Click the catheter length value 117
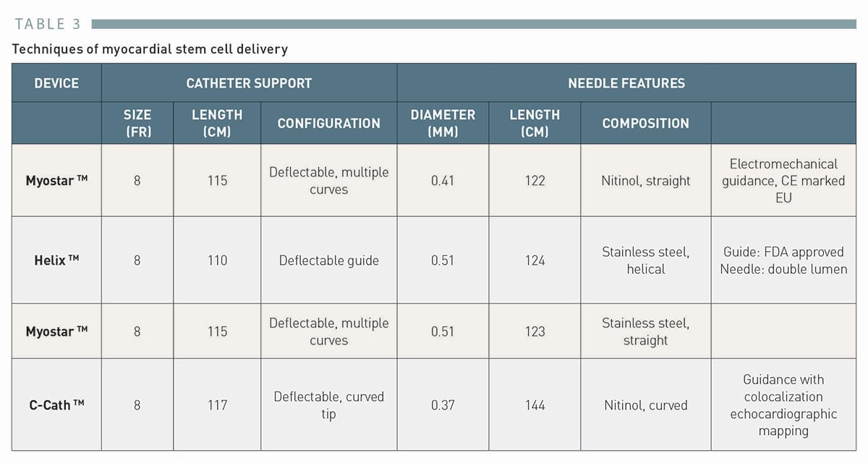The width and height of the screenshot is (868, 463). [217, 405]
